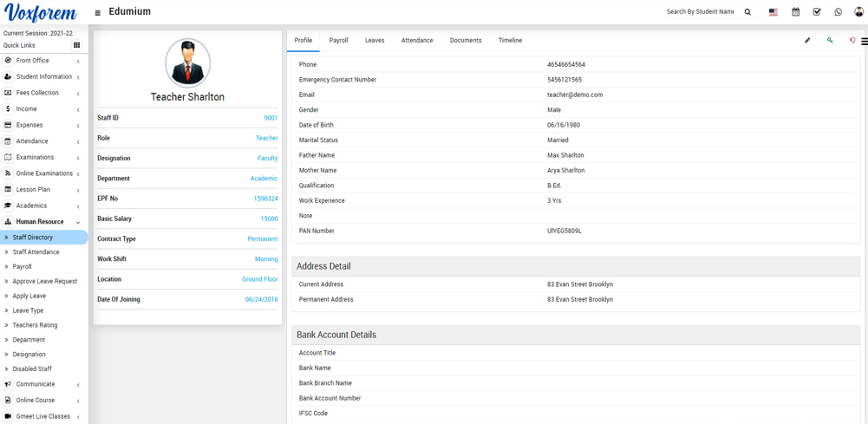
Task: Click the Search By Student Name field
Action: click(x=699, y=12)
